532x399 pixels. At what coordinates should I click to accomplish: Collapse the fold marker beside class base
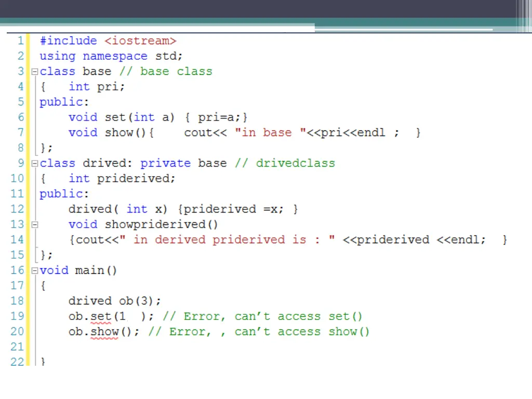coord(34,72)
